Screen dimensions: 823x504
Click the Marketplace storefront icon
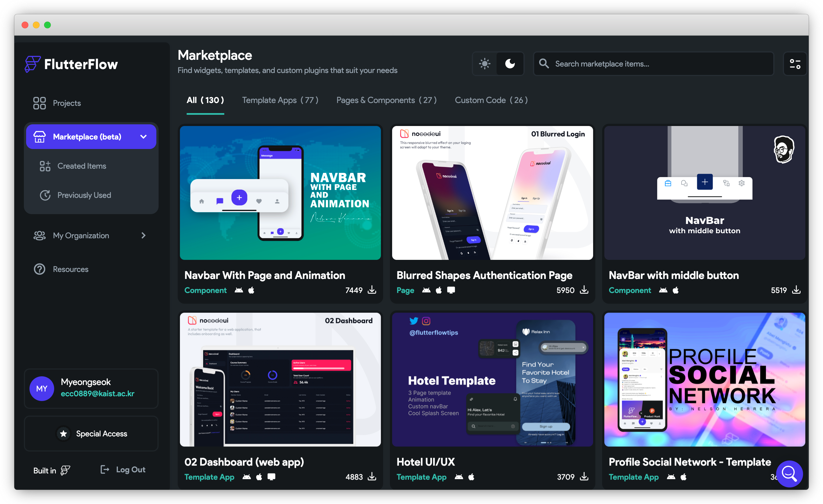point(39,137)
